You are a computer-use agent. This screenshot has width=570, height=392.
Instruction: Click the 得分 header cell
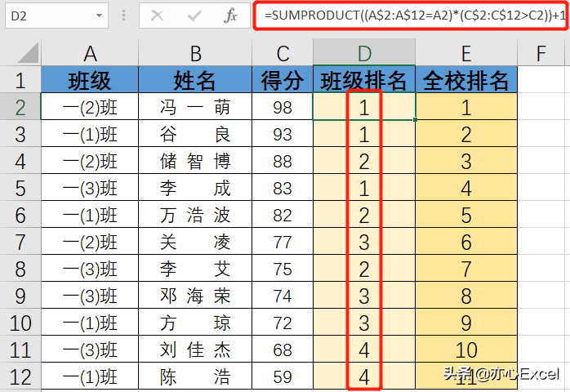tap(283, 80)
